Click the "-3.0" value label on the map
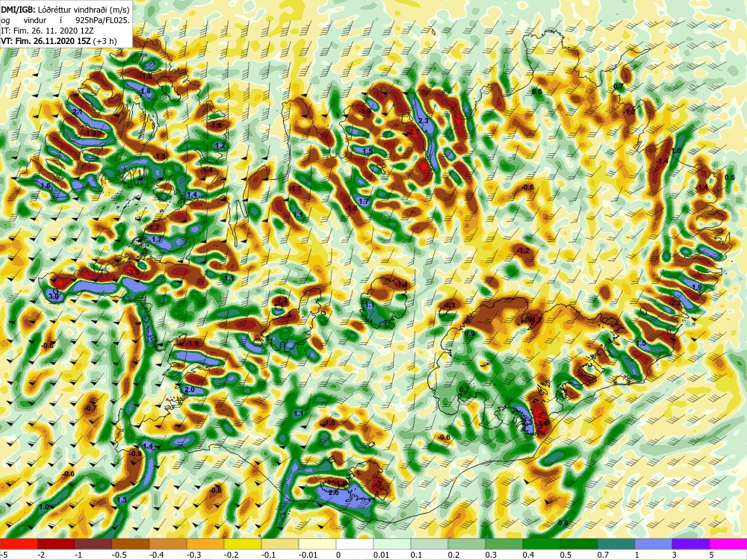 134,272
